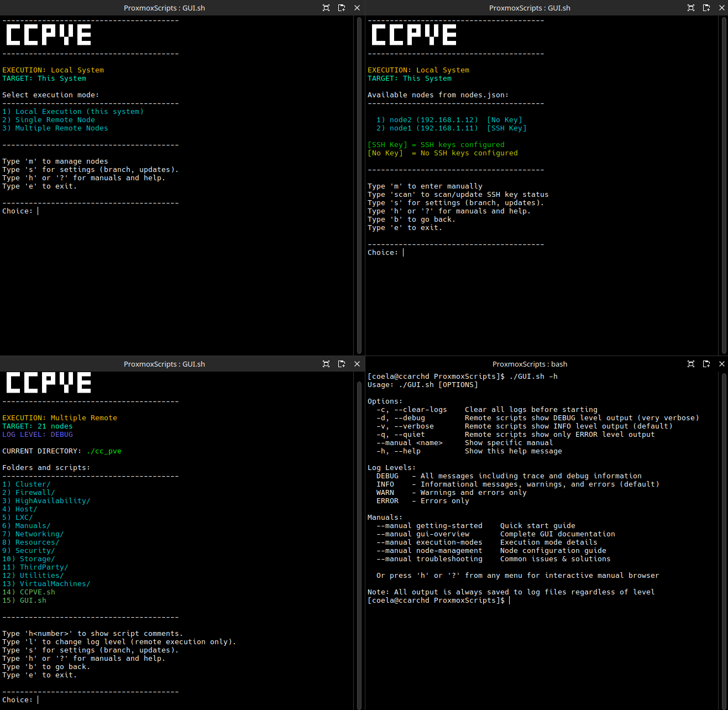Click '--manual node-management' line

491,551
